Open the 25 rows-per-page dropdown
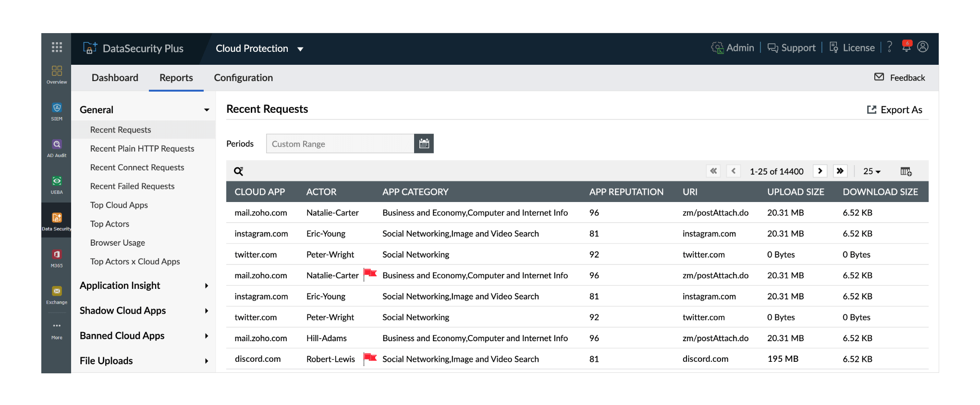 871,171
